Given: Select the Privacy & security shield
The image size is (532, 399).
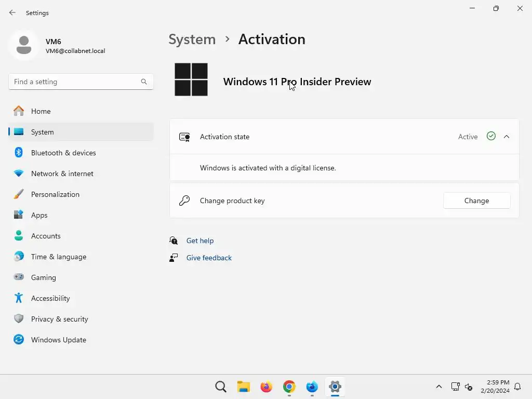Looking at the screenshot, I should 19,319.
